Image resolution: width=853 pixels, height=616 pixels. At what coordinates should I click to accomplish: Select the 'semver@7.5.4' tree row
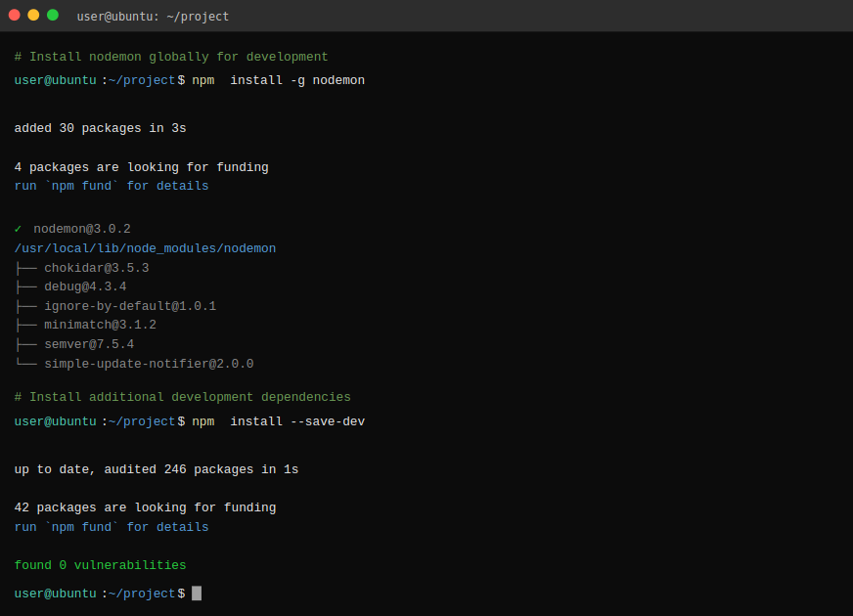click(74, 344)
